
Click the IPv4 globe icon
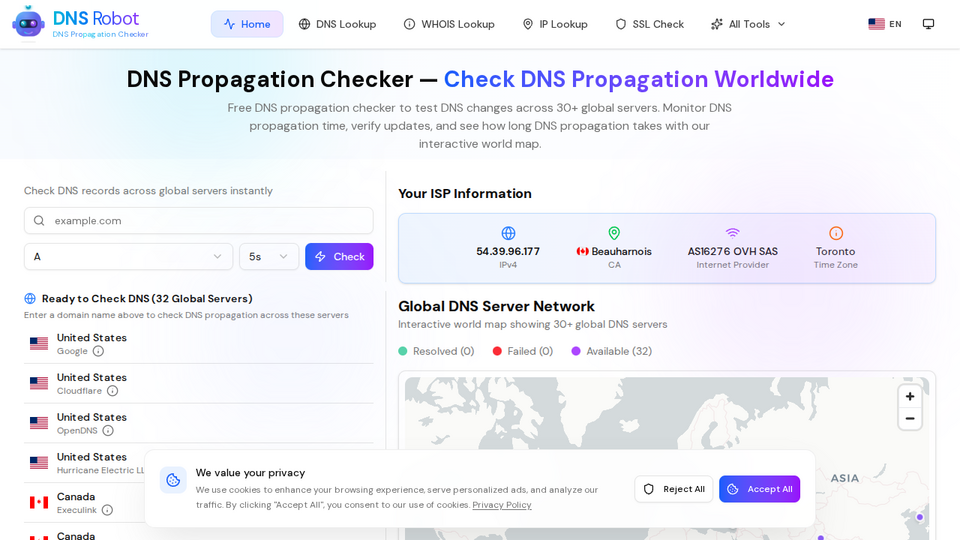[508, 233]
